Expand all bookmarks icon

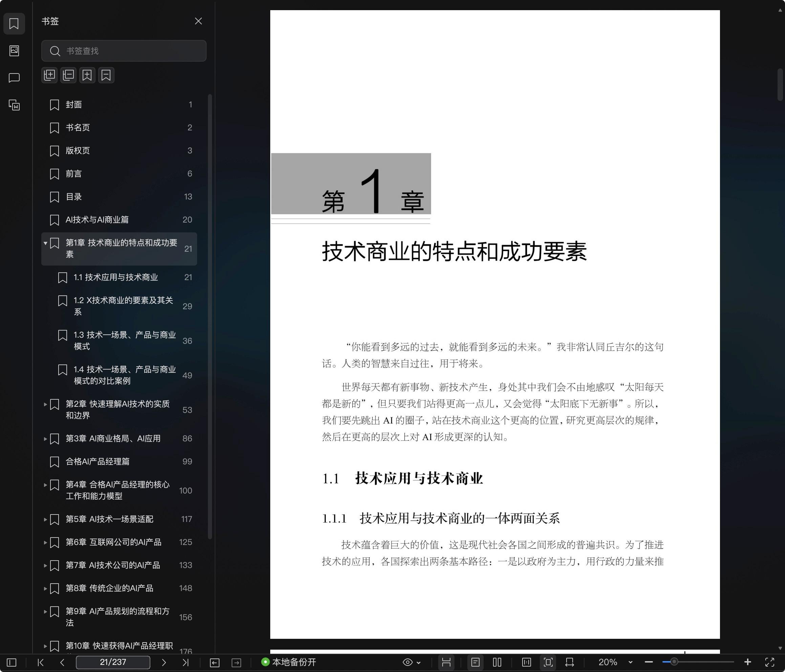[49, 75]
